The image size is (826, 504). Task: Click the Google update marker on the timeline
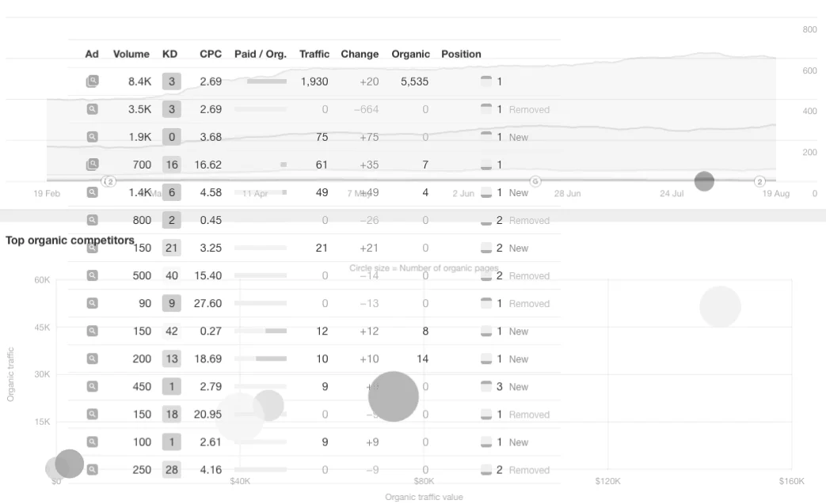[535, 181]
